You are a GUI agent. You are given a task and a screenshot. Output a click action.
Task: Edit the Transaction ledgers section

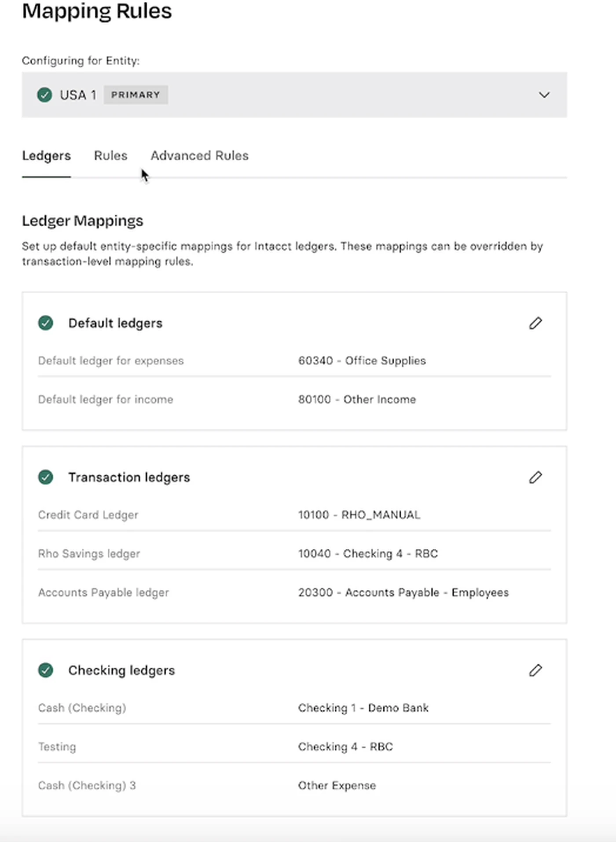click(535, 477)
